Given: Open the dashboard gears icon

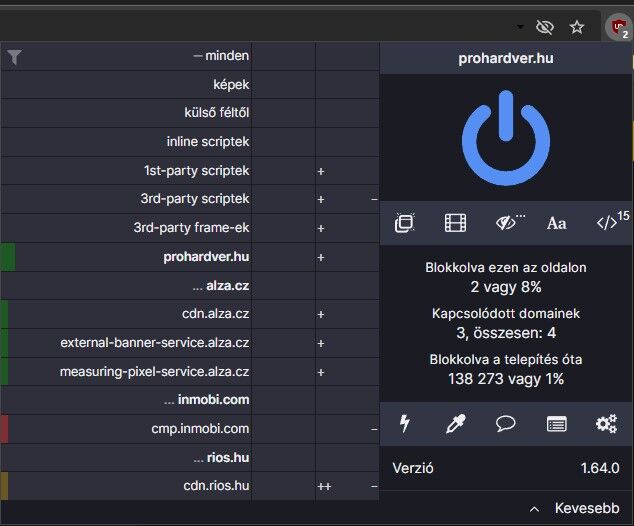Looking at the screenshot, I should (x=607, y=424).
